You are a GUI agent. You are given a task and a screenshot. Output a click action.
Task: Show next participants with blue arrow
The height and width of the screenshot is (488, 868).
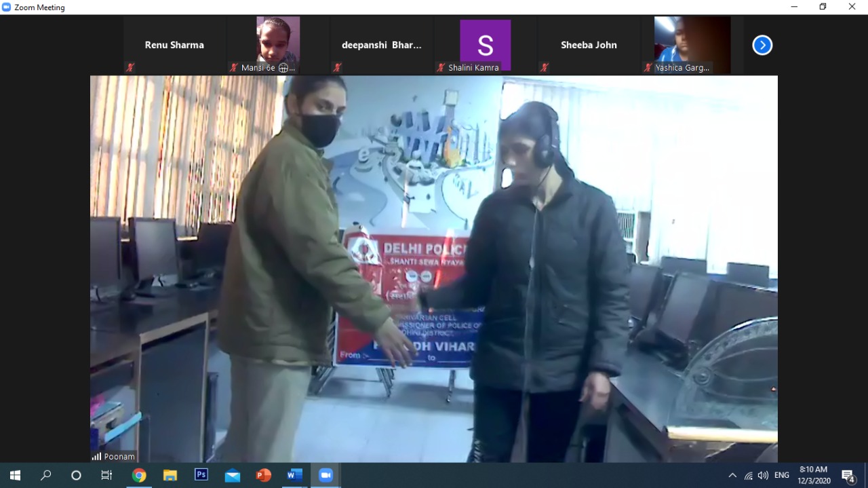coord(762,45)
